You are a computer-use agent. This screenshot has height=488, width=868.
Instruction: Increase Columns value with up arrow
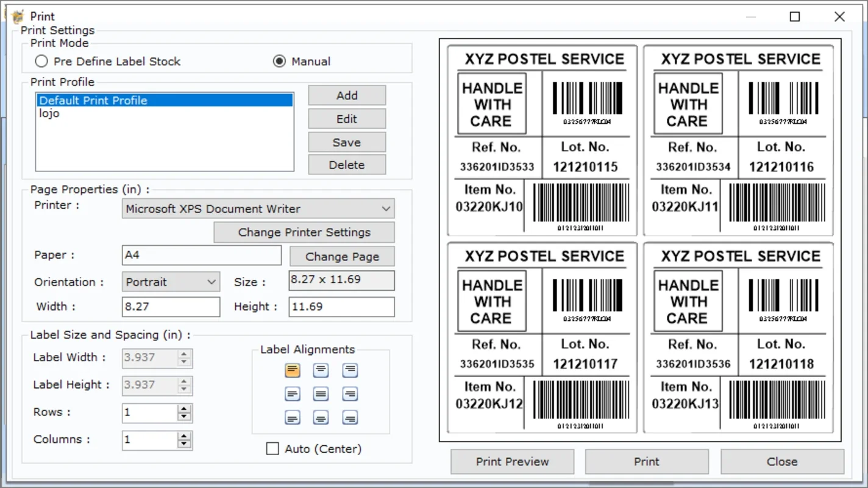(x=184, y=436)
